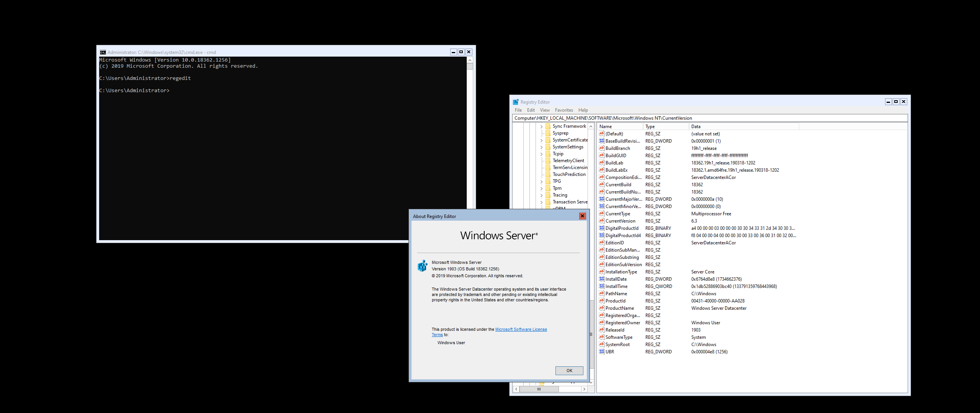
Task: Click the Windows Server logo in About dialog
Action: [x=499, y=236]
